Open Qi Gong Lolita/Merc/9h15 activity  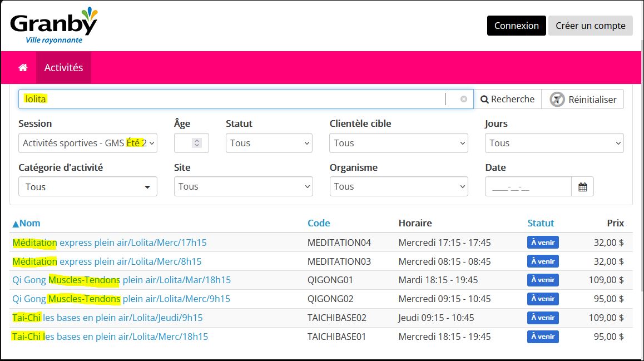point(121,299)
